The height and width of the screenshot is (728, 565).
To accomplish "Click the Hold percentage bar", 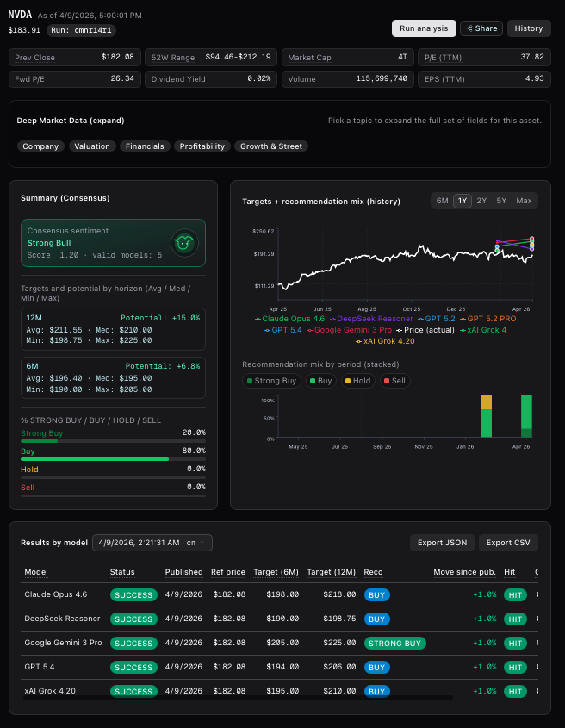I will pyautogui.click(x=114, y=477).
